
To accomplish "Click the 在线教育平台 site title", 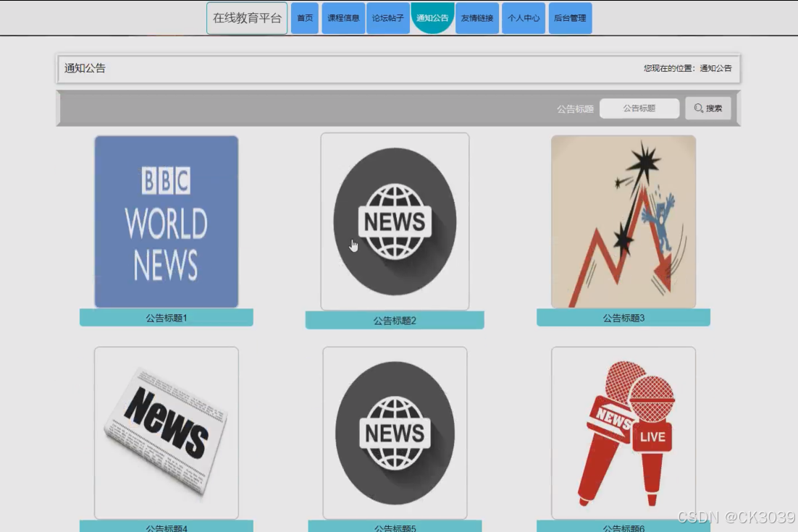I will [247, 18].
